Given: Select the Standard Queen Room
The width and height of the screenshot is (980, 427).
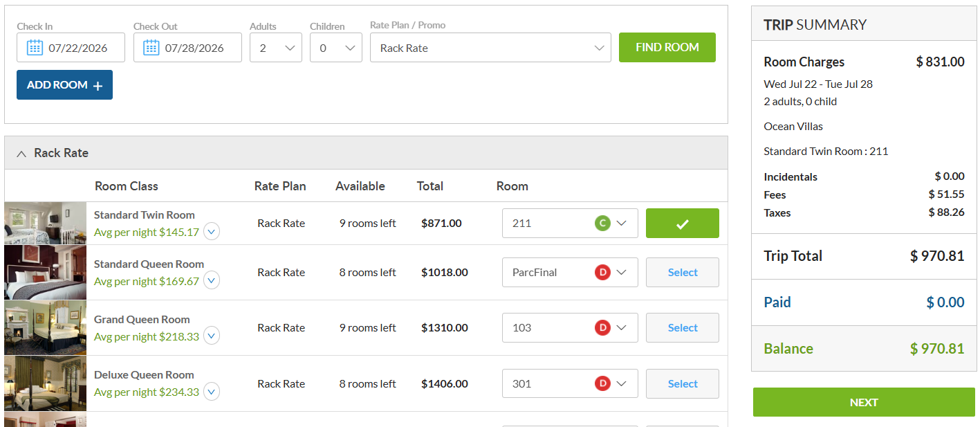Looking at the screenshot, I should (x=683, y=272).
